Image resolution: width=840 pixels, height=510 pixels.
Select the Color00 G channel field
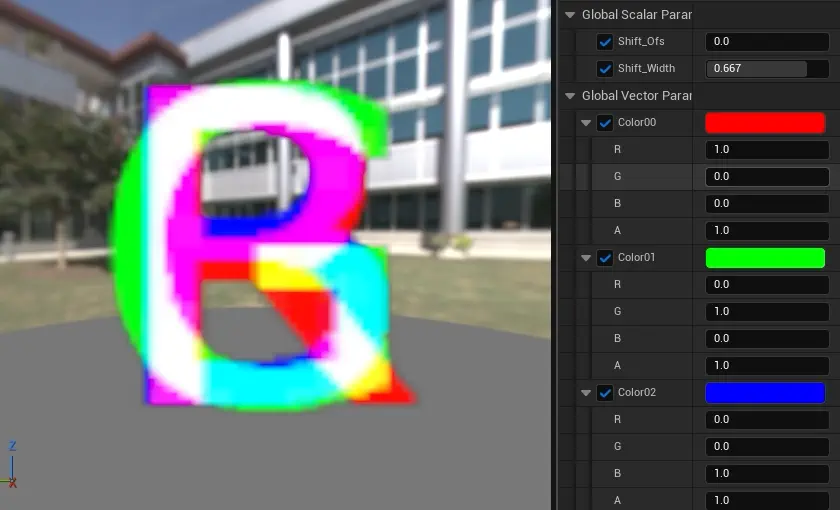[767, 177]
